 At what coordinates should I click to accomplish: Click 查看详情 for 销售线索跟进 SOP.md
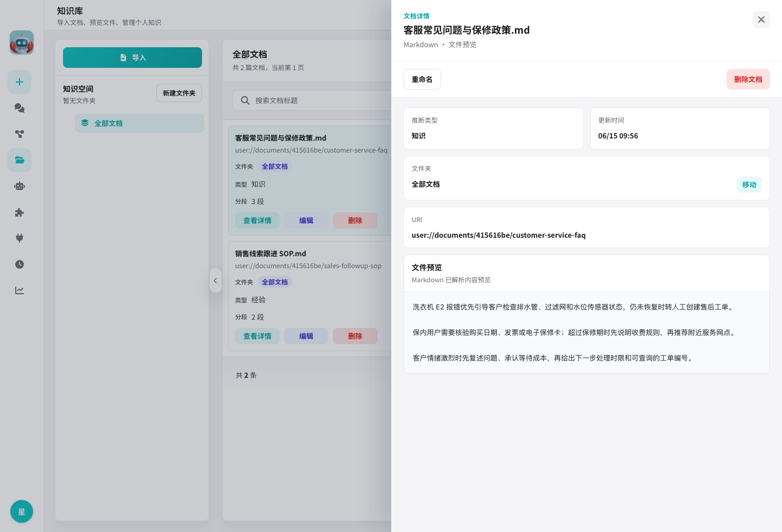pyautogui.click(x=257, y=336)
